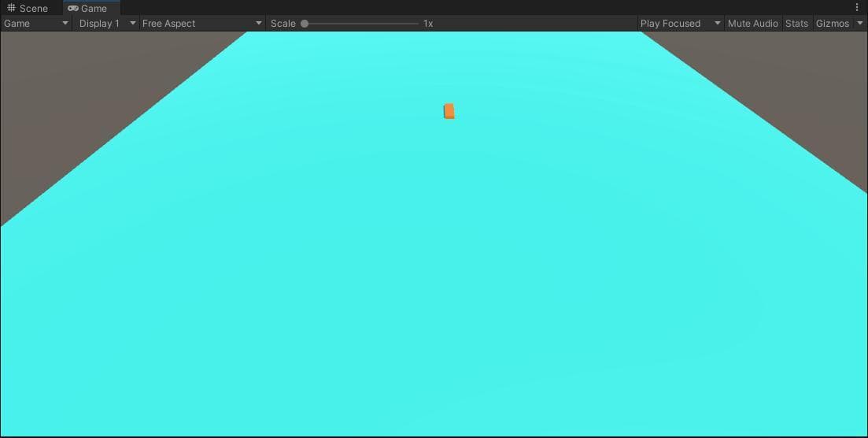Open the three-dot panel options menu
The height and width of the screenshot is (438, 868).
point(857,7)
